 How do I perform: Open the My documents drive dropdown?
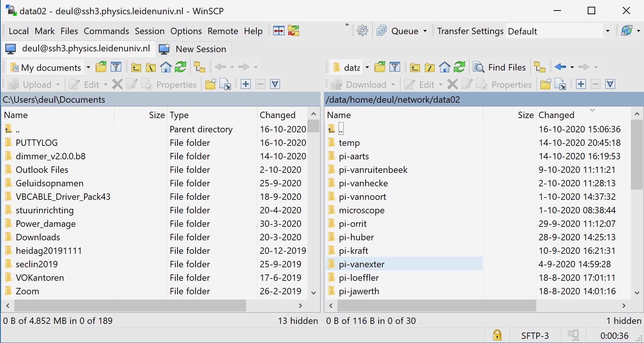coord(88,67)
